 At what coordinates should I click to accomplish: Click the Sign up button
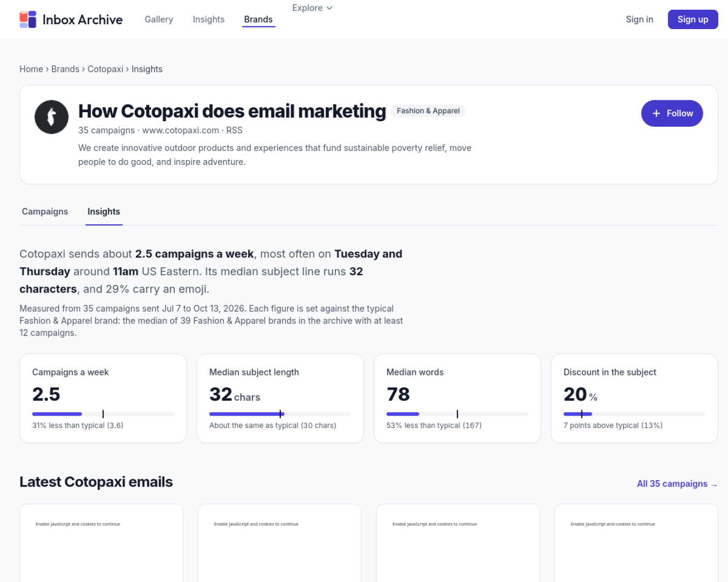[x=693, y=19]
